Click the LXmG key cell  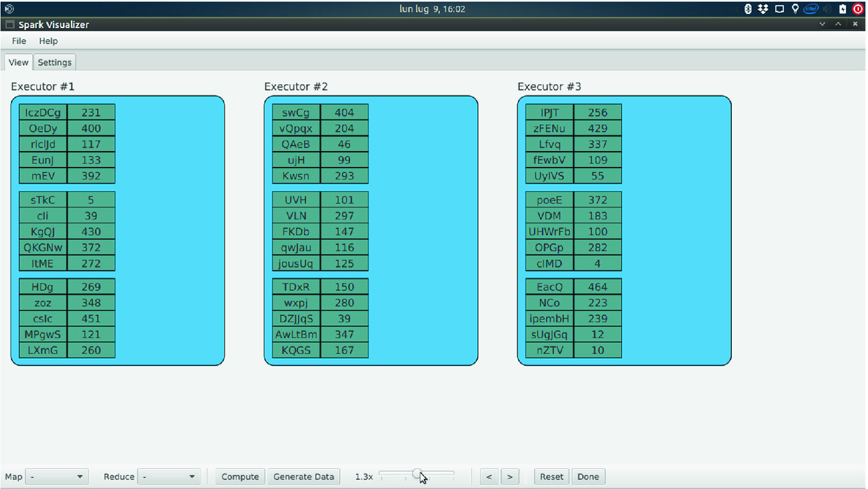click(x=43, y=350)
